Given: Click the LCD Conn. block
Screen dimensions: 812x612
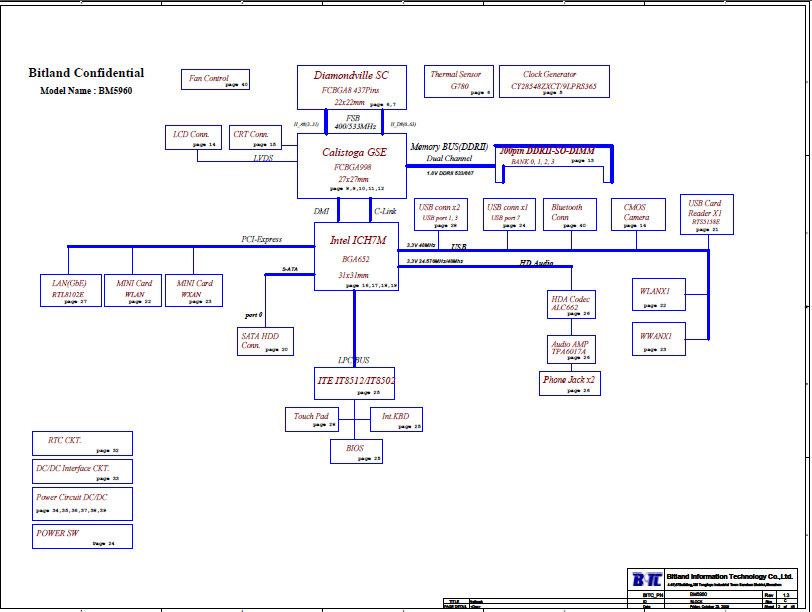Looking at the screenshot, I should pyautogui.click(x=193, y=137).
